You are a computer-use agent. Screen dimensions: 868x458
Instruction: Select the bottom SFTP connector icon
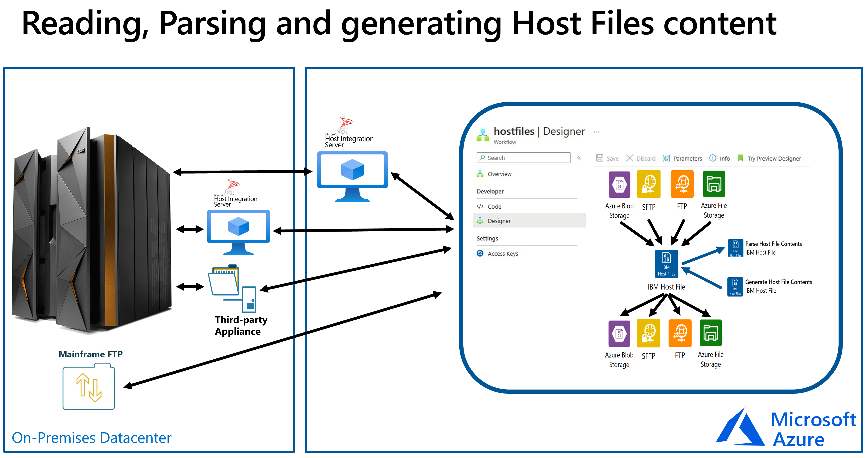pyautogui.click(x=648, y=333)
